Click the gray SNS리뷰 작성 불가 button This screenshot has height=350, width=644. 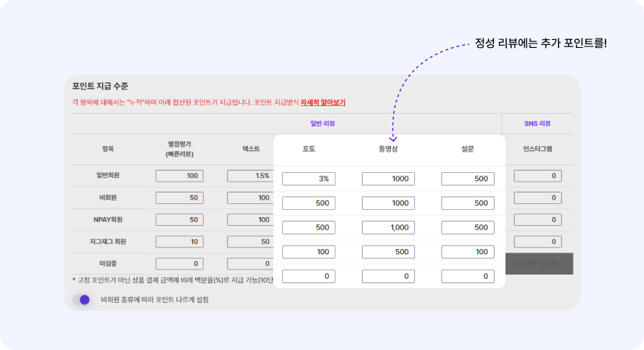click(538, 264)
